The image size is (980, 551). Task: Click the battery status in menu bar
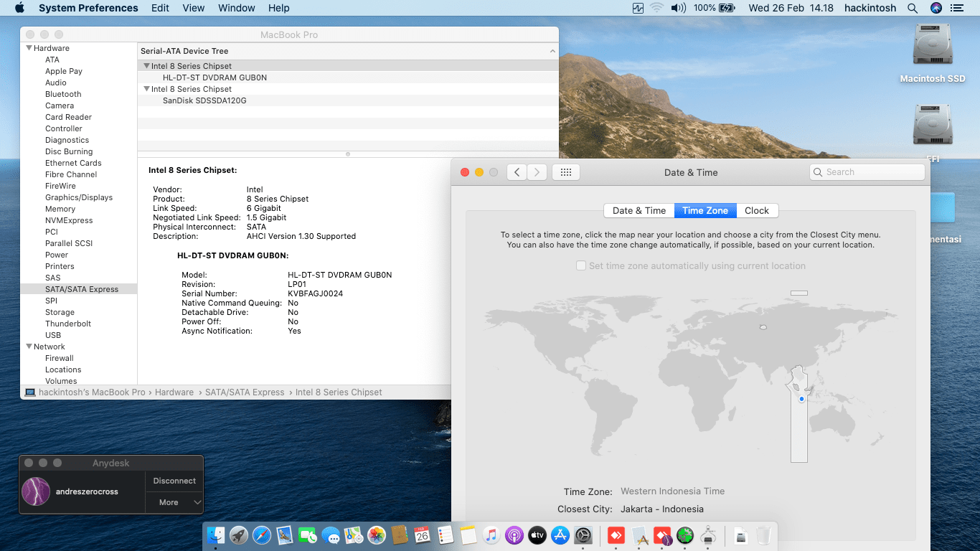point(715,8)
